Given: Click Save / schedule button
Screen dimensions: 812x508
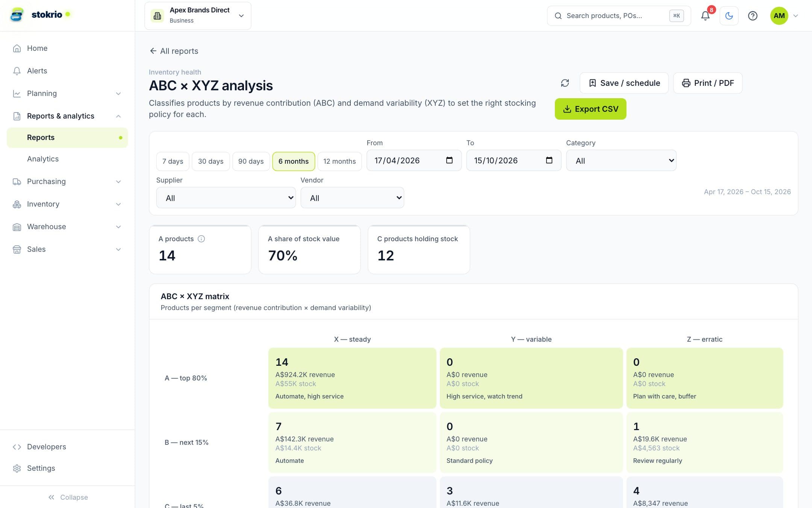Looking at the screenshot, I should point(624,83).
